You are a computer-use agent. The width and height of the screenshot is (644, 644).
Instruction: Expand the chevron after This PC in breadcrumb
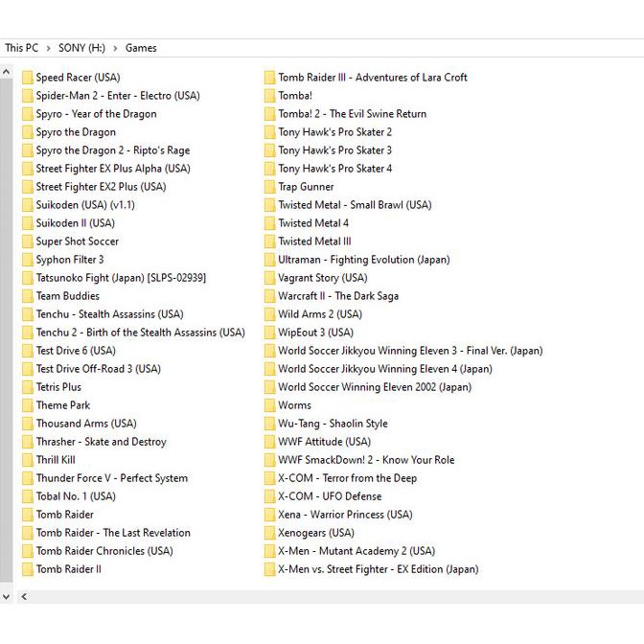coord(48,48)
